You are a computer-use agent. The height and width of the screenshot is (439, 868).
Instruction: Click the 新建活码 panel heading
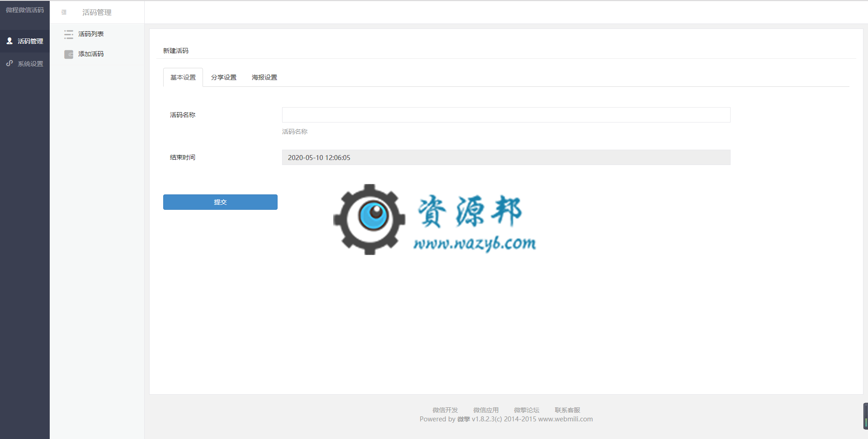tap(176, 51)
